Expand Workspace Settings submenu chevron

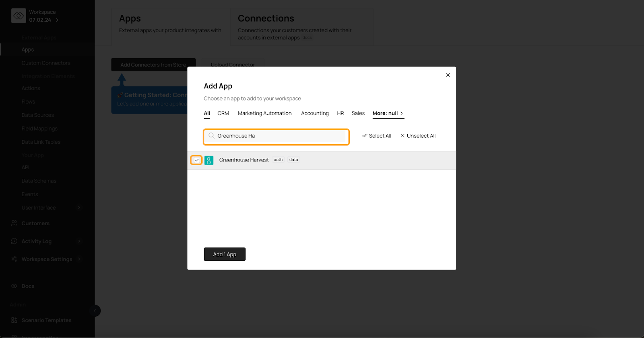tap(79, 259)
